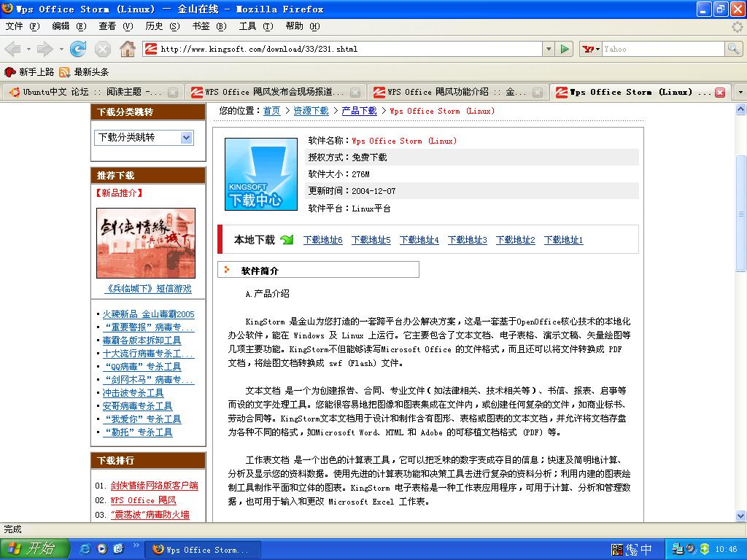Open the network connection tray icon
The width and height of the screenshot is (747, 560).
click(x=678, y=549)
